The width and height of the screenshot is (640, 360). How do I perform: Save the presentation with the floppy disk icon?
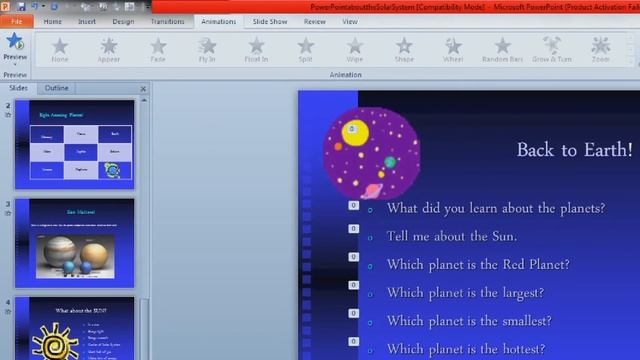(21, 6)
